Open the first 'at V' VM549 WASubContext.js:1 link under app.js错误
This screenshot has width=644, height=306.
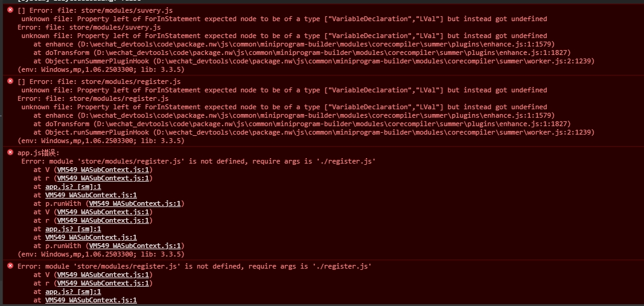coord(103,170)
